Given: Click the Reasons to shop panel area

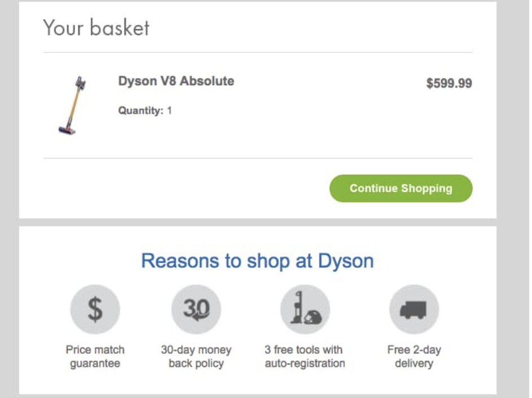Looking at the screenshot, I should pos(258,310).
